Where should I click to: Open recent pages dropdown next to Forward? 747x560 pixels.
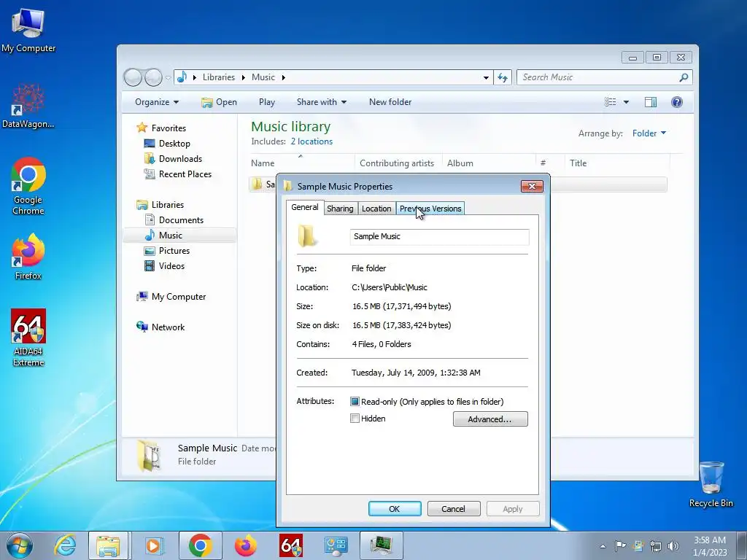tap(168, 77)
